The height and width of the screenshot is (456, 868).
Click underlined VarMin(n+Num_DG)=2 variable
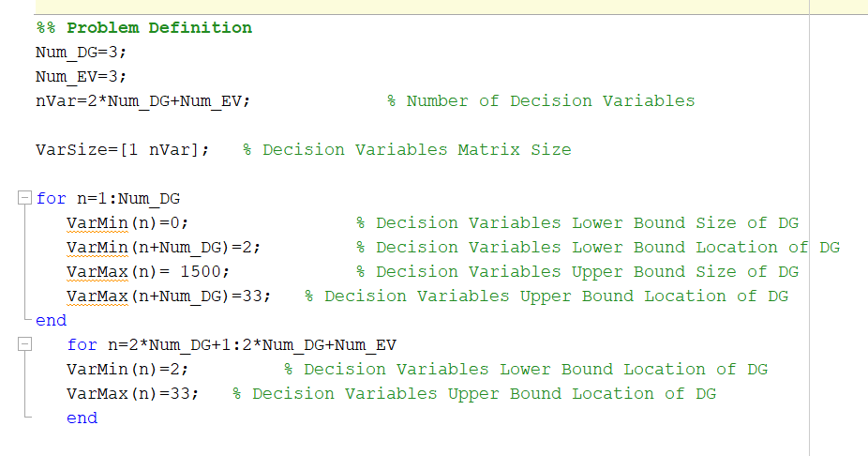pyautogui.click(x=97, y=247)
